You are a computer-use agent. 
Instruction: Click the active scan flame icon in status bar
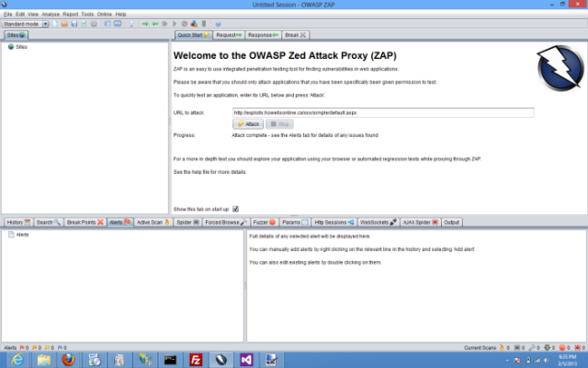pos(502,348)
